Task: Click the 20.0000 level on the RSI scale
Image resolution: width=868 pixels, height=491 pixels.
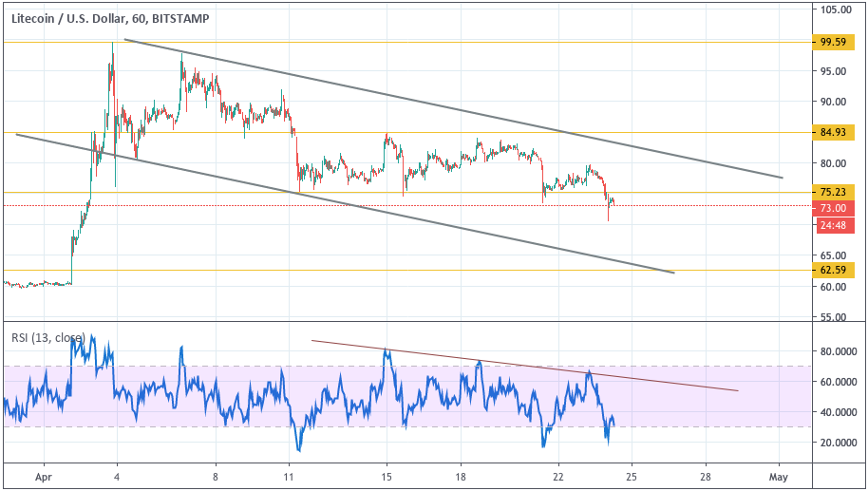Action: [838, 444]
